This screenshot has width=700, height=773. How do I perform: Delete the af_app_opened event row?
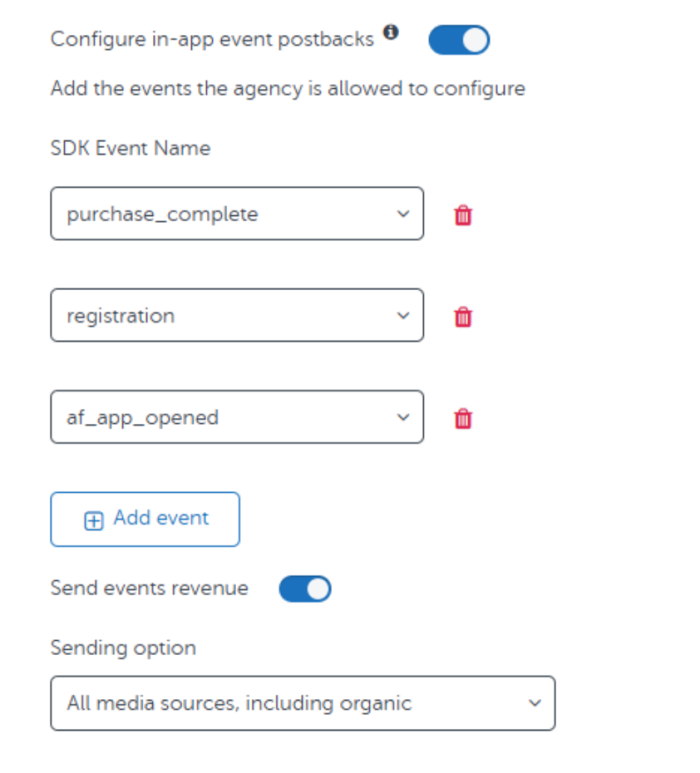pyautogui.click(x=463, y=419)
